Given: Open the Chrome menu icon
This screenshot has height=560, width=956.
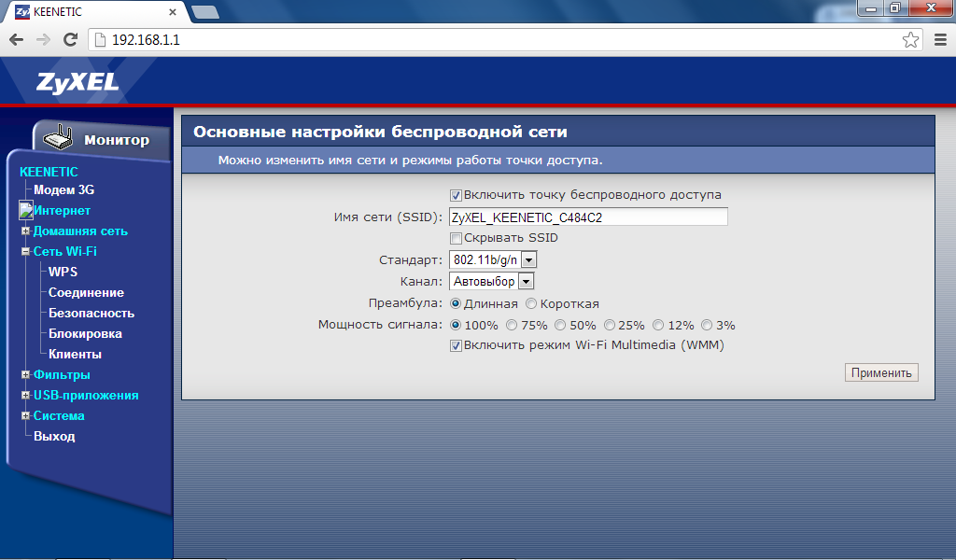Looking at the screenshot, I should tap(940, 40).
